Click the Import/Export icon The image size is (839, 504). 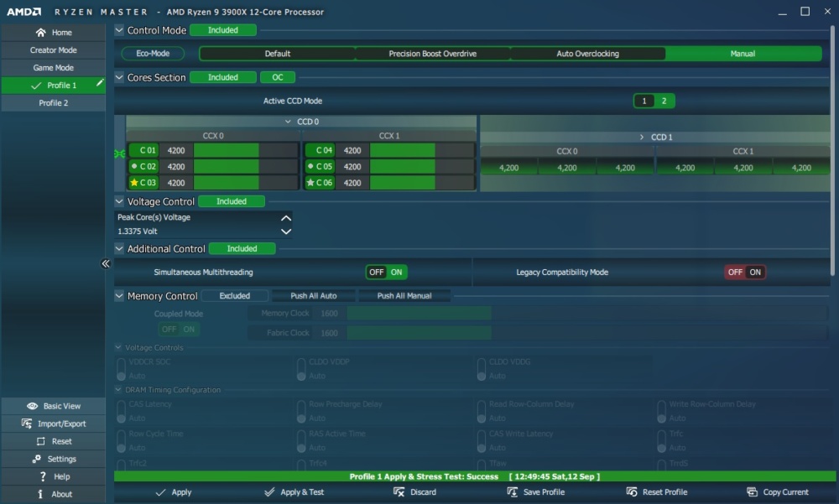coord(26,423)
